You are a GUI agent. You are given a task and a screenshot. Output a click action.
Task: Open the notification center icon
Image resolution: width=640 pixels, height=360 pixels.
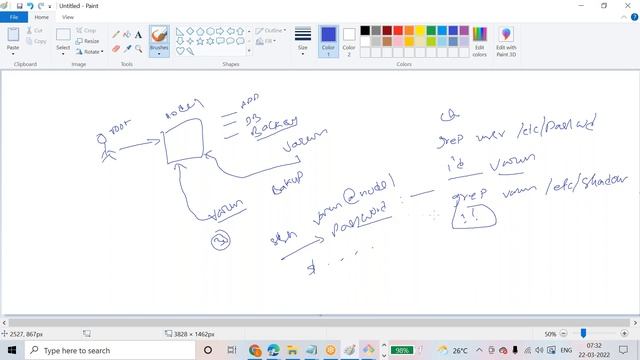click(623, 350)
